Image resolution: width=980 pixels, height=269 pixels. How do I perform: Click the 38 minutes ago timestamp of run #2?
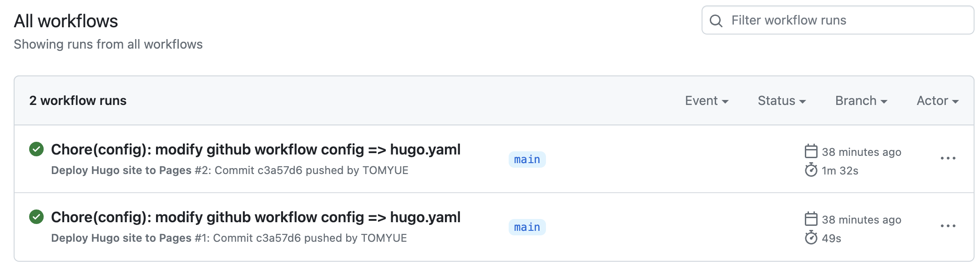pyautogui.click(x=861, y=152)
